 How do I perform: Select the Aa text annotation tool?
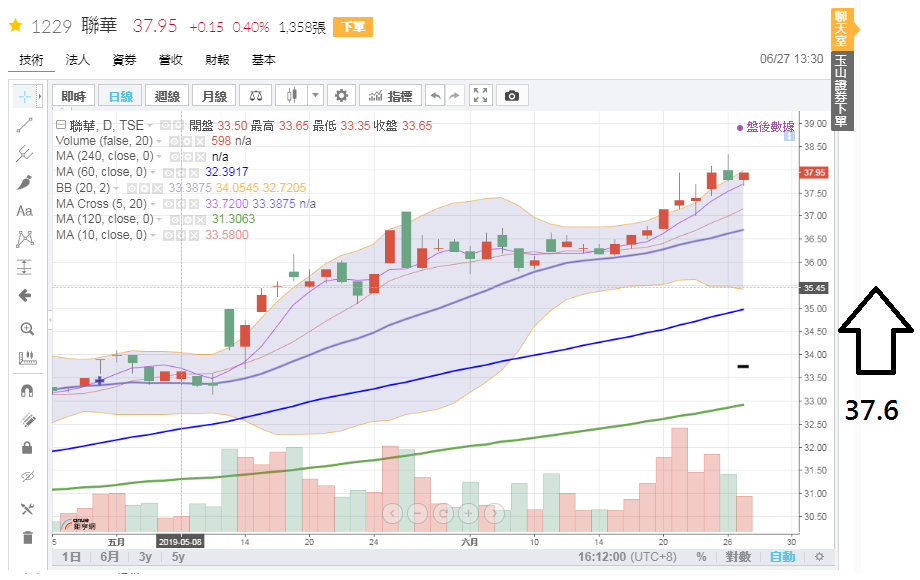(x=25, y=211)
